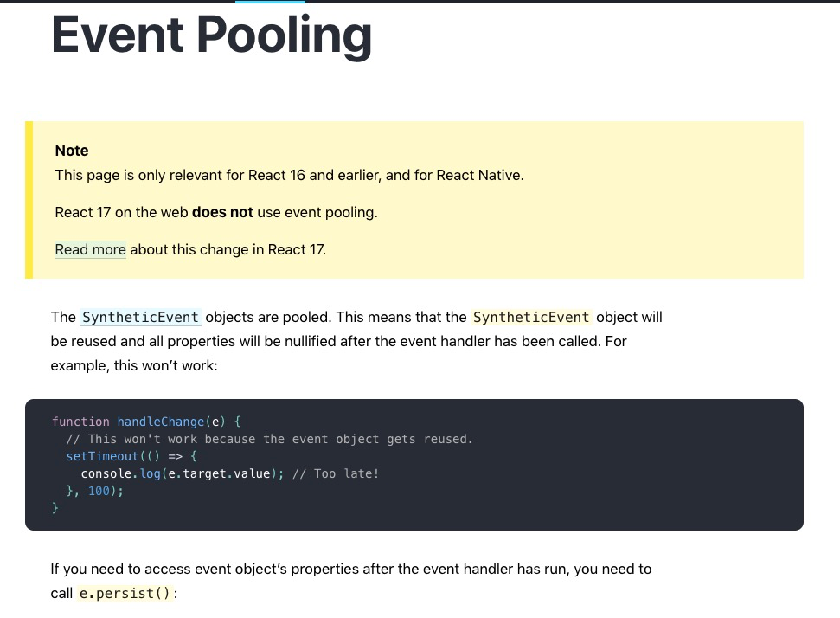The height and width of the screenshot is (618, 840).
Task: Click the handleChange function name in code
Action: tap(162, 422)
